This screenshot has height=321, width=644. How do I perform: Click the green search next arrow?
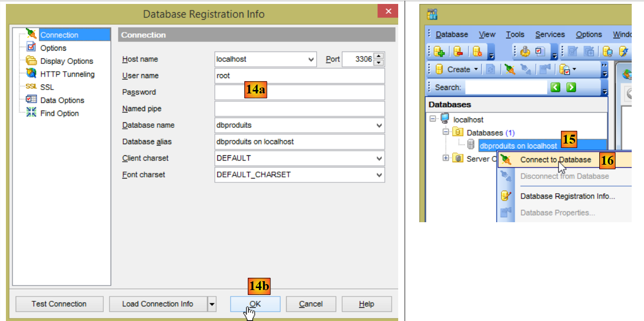571,88
